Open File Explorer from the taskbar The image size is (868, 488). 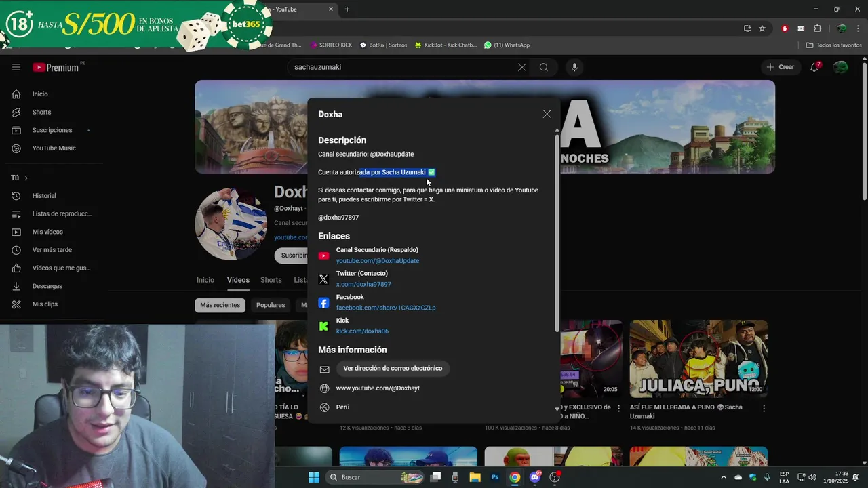[x=475, y=477]
